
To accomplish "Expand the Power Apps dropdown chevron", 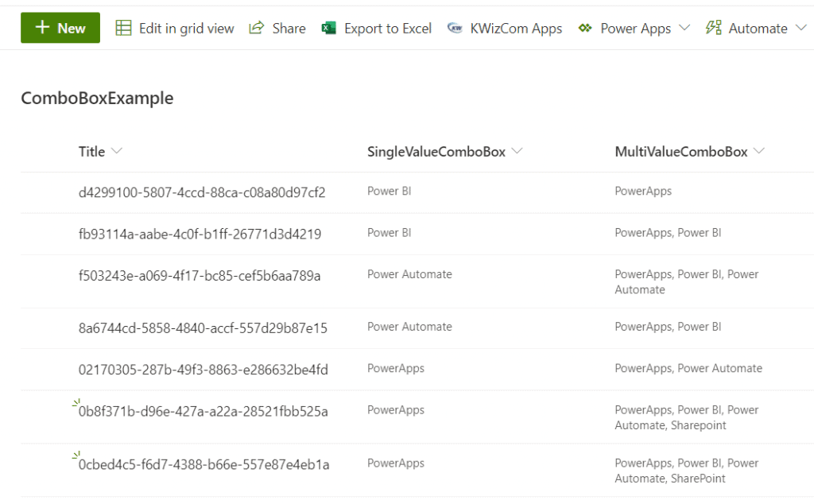I will point(684,28).
